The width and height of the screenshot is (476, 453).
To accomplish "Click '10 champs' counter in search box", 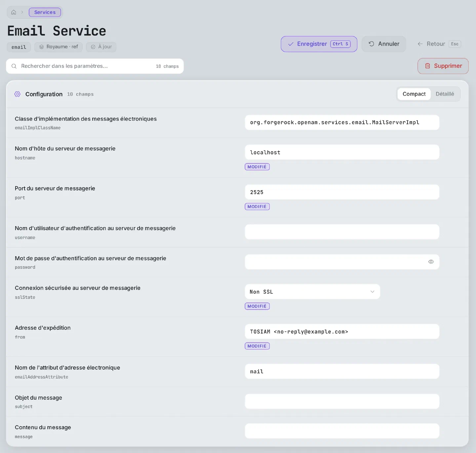I will (167, 66).
